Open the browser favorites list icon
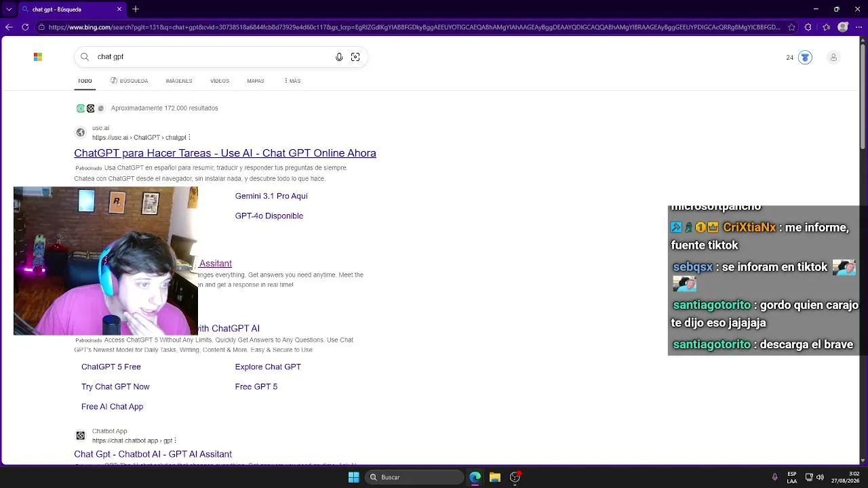Viewport: 868px width, 488px height. [x=825, y=27]
